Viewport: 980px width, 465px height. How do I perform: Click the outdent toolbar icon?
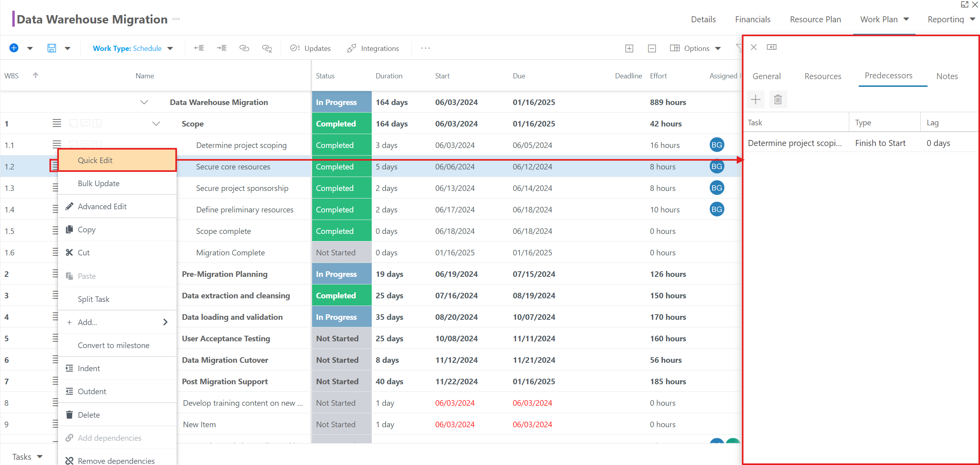coord(199,48)
